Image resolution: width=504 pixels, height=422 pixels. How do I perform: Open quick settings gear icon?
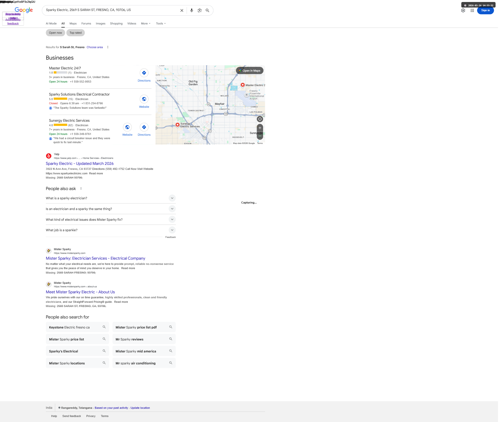pos(463,10)
